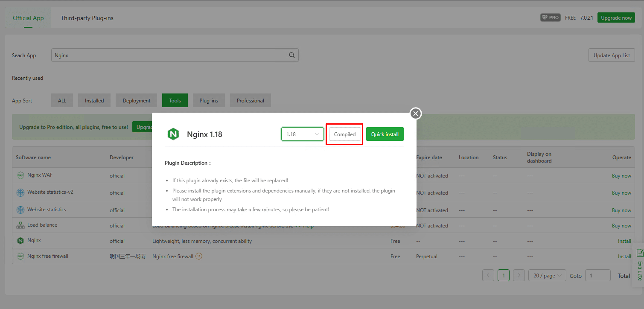Go to previous page arrow

(488, 275)
